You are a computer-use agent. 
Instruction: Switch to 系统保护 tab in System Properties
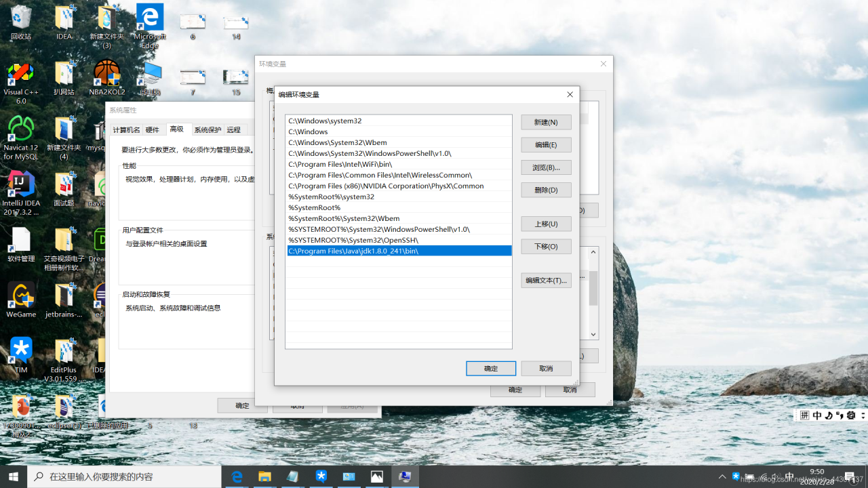click(208, 130)
